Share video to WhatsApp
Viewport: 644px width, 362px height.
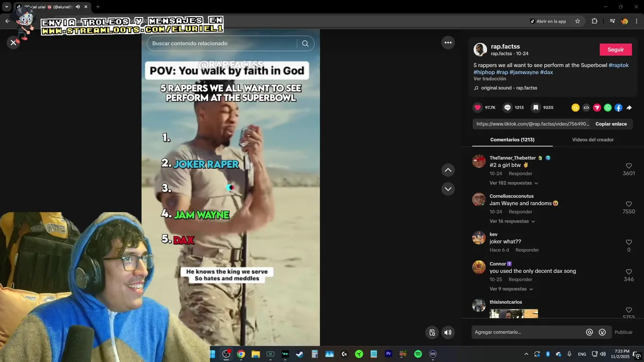[608, 108]
